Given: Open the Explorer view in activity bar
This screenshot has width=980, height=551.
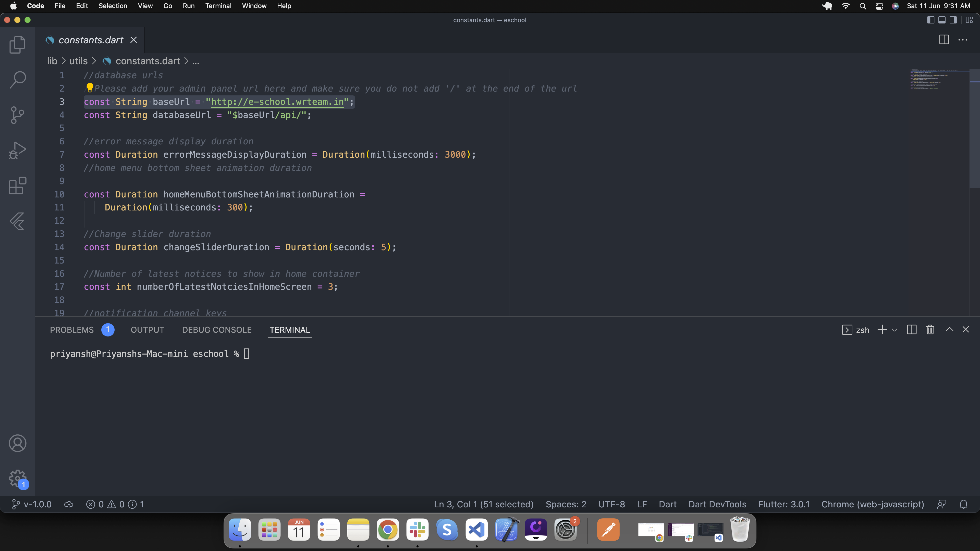Looking at the screenshot, I should tap(18, 44).
